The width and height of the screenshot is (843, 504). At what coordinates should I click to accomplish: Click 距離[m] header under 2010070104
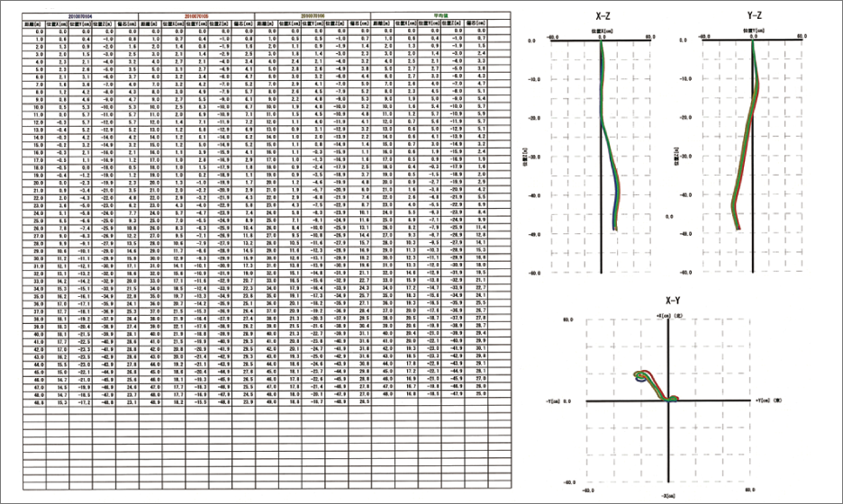tap(33, 23)
